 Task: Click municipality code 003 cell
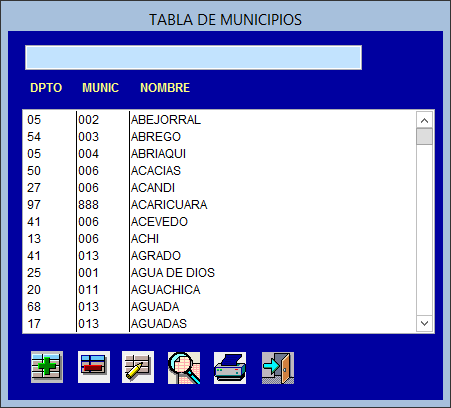[x=88, y=137]
